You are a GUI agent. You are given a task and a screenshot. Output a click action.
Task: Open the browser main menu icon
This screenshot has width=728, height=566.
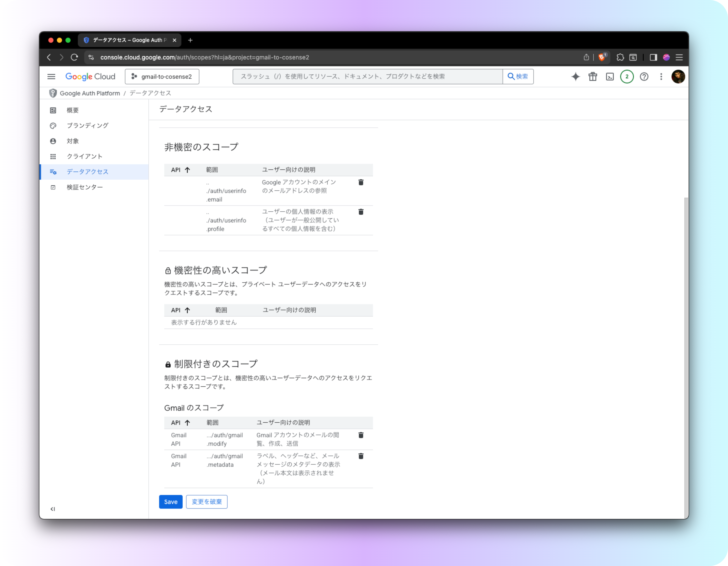[x=679, y=57]
